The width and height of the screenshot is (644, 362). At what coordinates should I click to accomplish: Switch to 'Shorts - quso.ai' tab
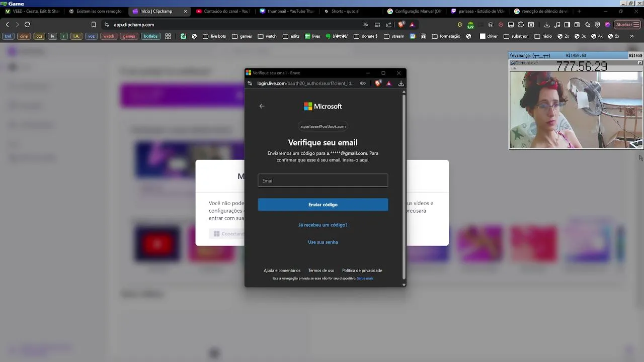352,11
